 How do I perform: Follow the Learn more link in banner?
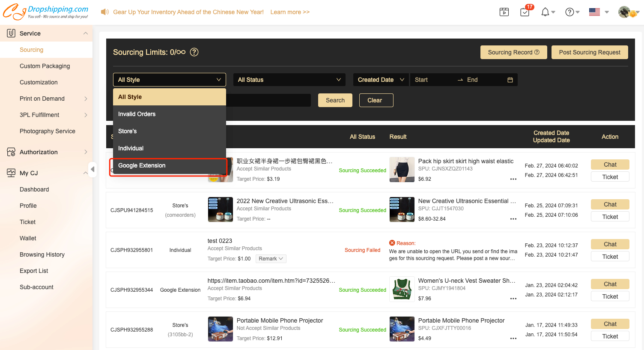click(290, 12)
